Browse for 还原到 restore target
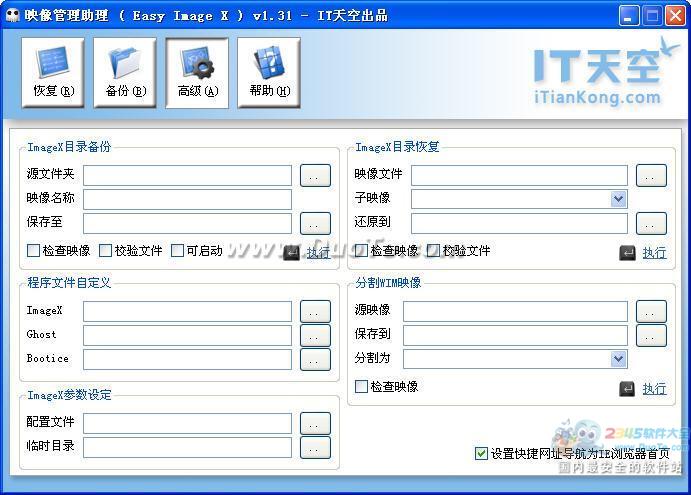This screenshot has height=495, width=691. (651, 223)
